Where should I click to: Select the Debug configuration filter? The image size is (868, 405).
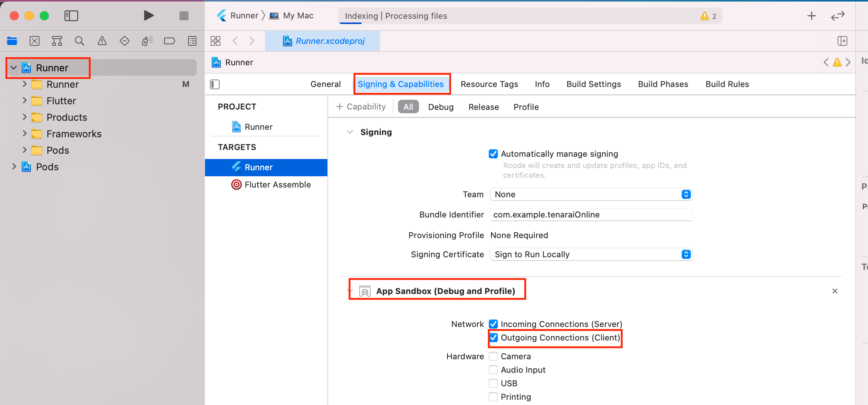(441, 107)
